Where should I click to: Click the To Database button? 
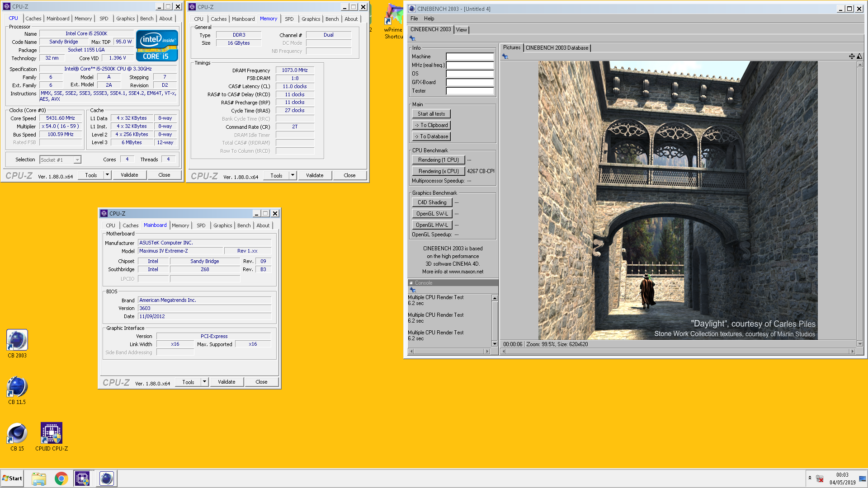point(431,136)
